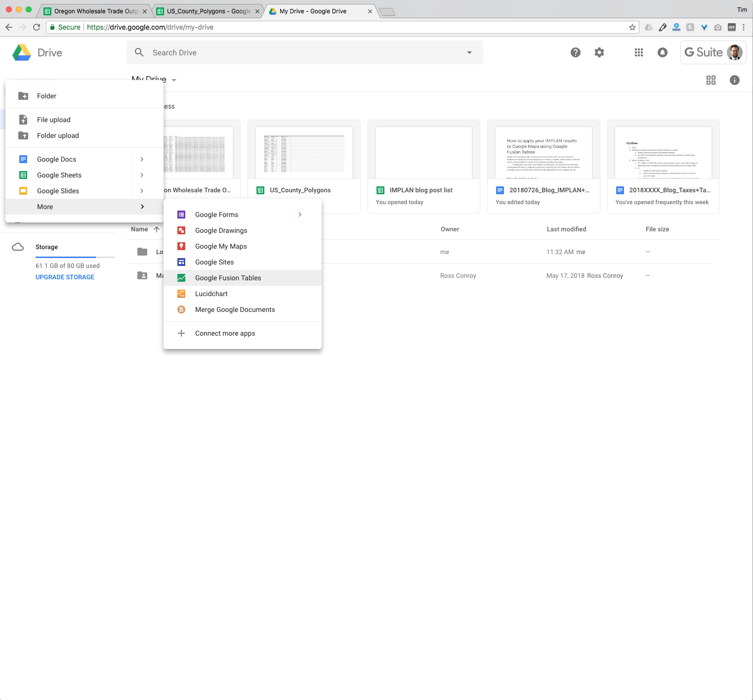This screenshot has height=700, width=753.
Task: Expand the Google Forms submenu arrow
Action: click(x=300, y=215)
